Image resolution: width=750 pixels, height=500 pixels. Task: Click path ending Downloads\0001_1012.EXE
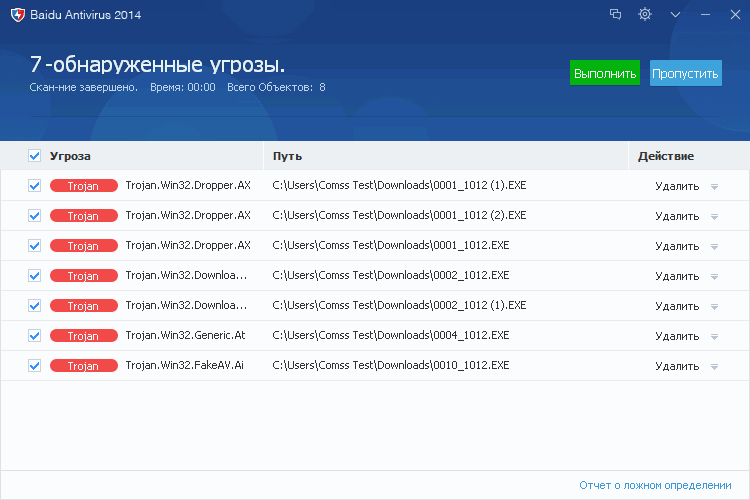click(390, 245)
